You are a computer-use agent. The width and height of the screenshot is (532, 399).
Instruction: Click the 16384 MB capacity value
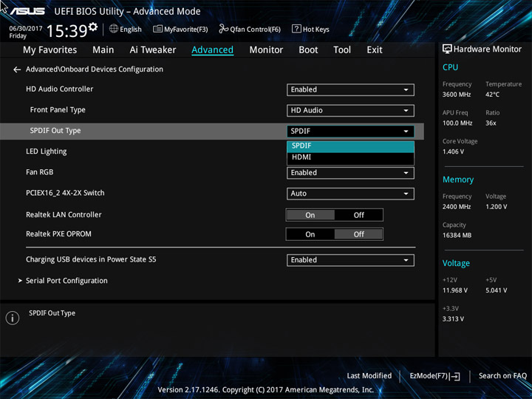point(457,235)
